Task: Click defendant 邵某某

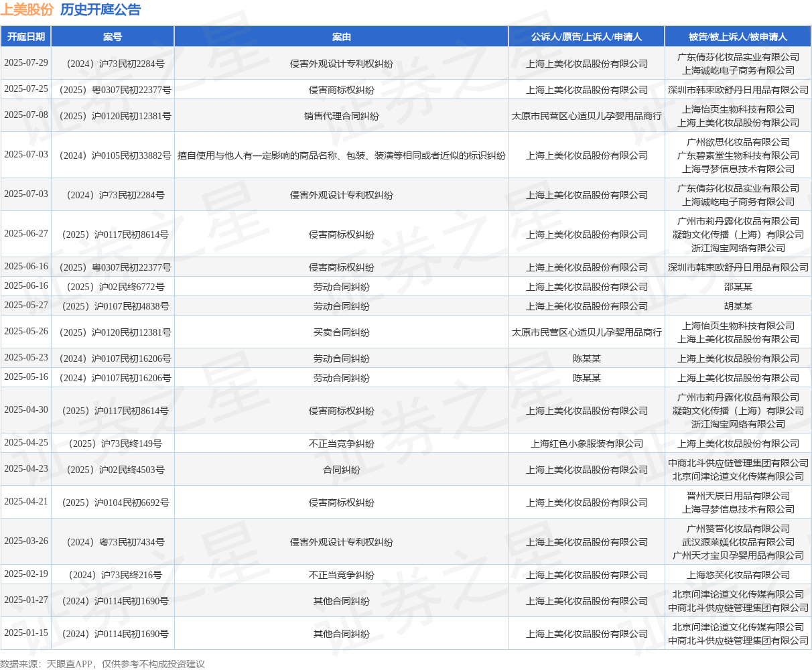Action: pos(738,287)
